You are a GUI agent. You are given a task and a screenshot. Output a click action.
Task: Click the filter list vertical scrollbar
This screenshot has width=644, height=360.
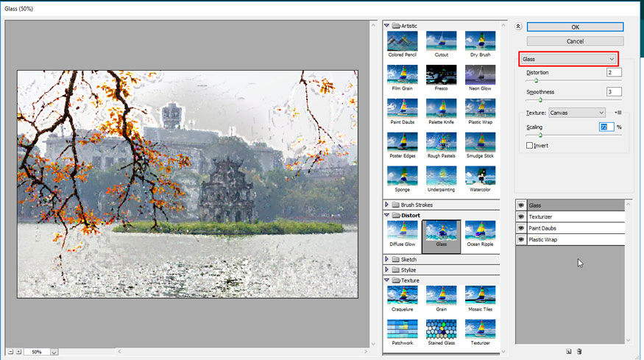[x=503, y=188]
